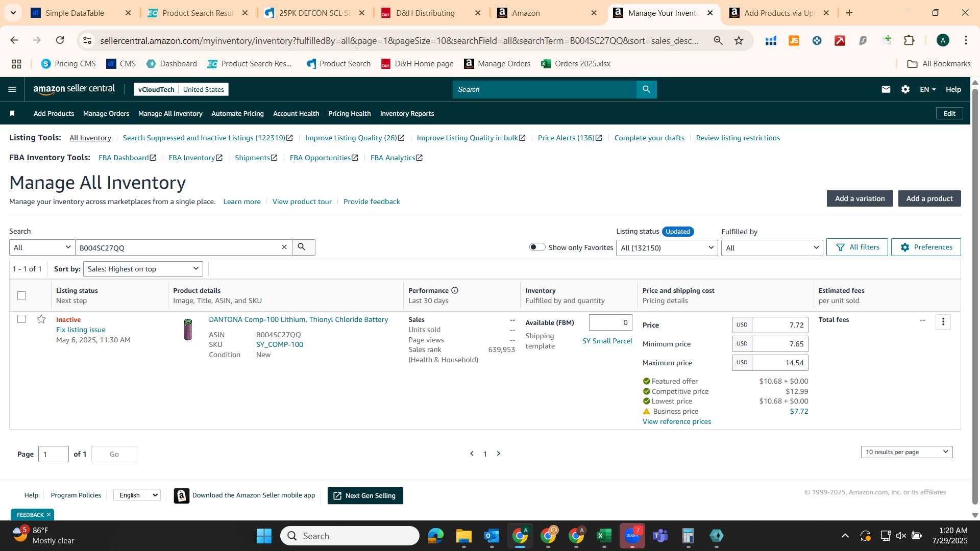This screenshot has width=980, height=551.
Task: Run inventory search with the magnifier button
Action: pos(303,247)
